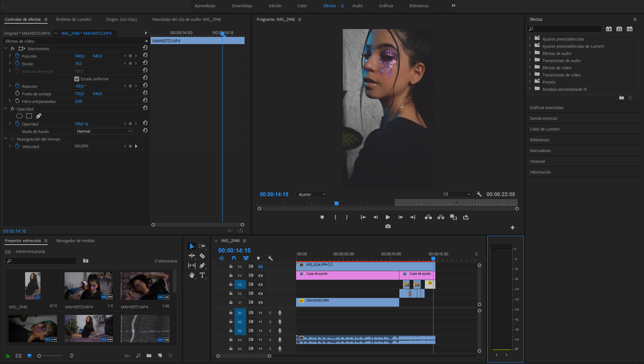The width and height of the screenshot is (644, 364).
Task: Search in project panel magnifier icon
Action: tap(138, 355)
